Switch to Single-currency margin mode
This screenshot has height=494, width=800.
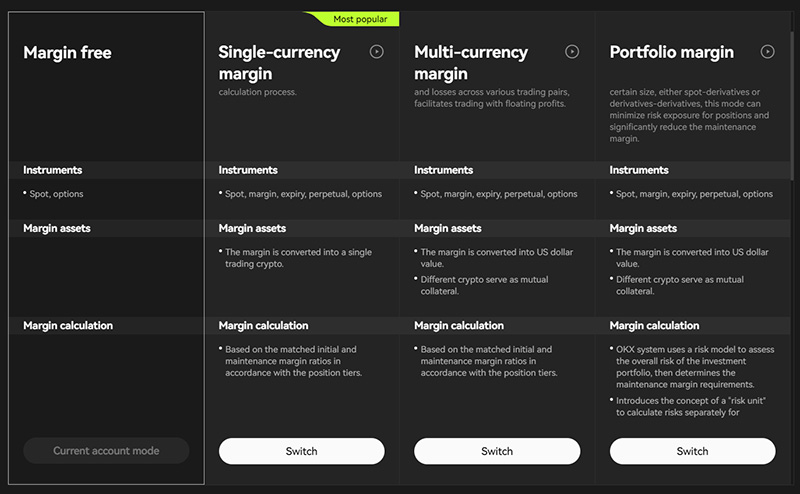(301, 451)
